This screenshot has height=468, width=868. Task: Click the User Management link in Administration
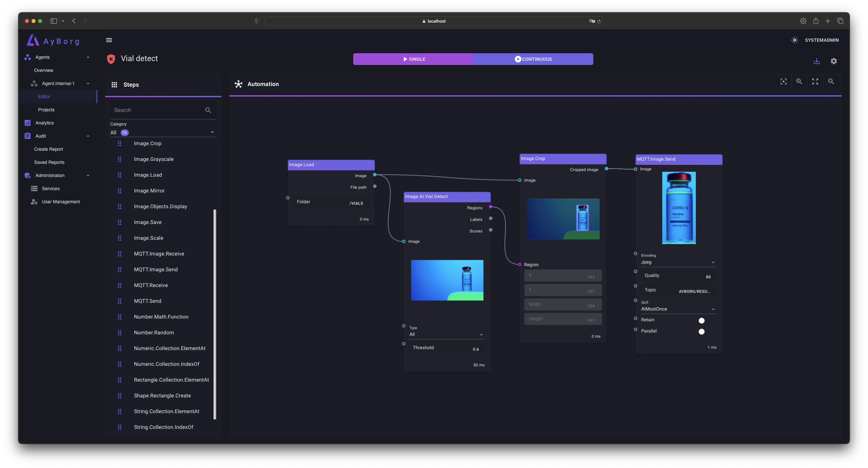pyautogui.click(x=60, y=202)
